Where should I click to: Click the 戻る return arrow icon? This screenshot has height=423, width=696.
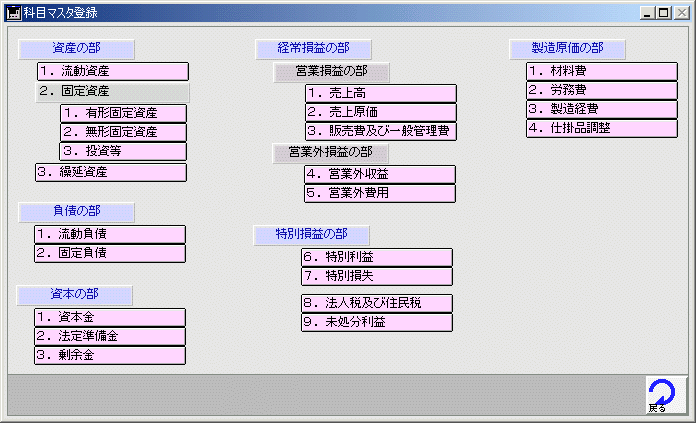pos(665,395)
